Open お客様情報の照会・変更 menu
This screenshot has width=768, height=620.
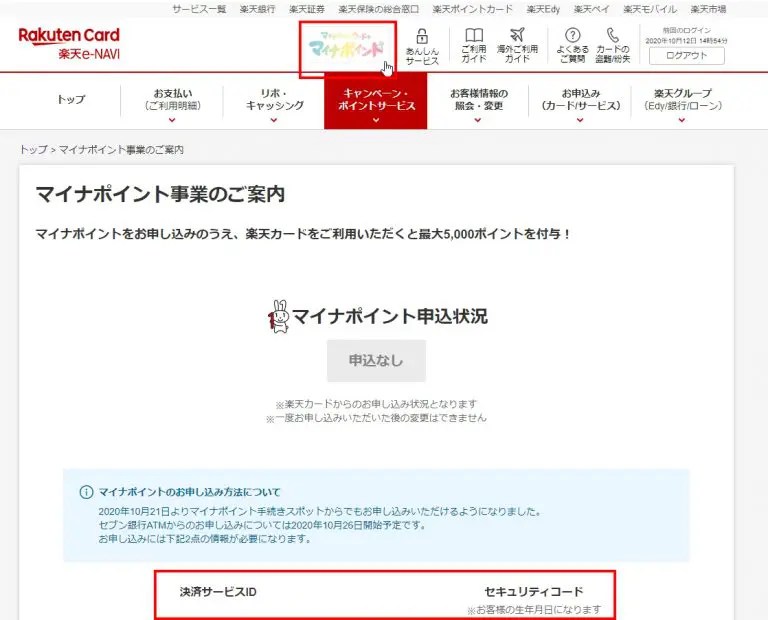[x=479, y=99]
